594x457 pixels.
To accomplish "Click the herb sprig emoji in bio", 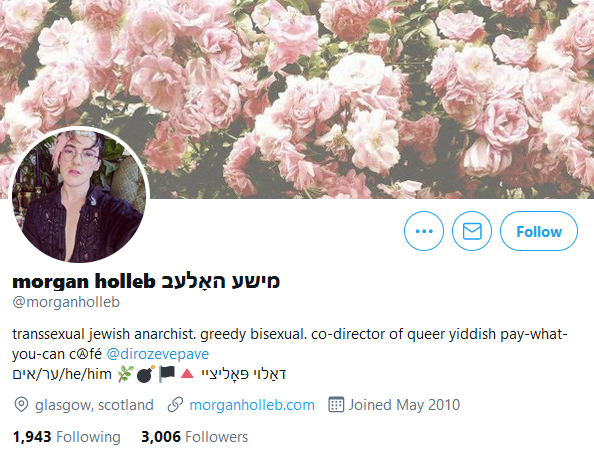I will pyautogui.click(x=125, y=374).
